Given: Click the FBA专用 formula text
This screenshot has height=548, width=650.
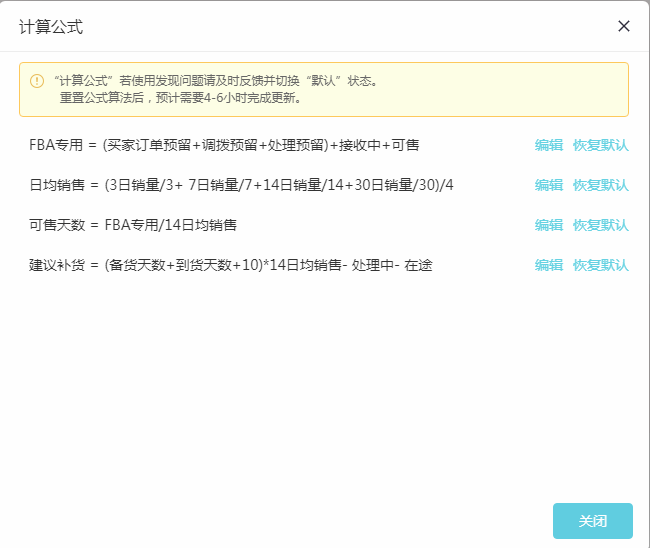Looking at the screenshot, I should coord(224,145).
